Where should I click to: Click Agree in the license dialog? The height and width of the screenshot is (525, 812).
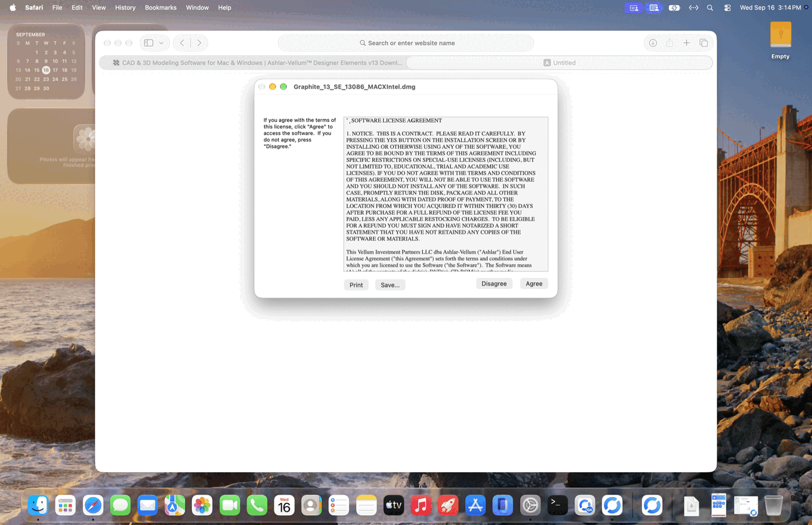point(534,284)
